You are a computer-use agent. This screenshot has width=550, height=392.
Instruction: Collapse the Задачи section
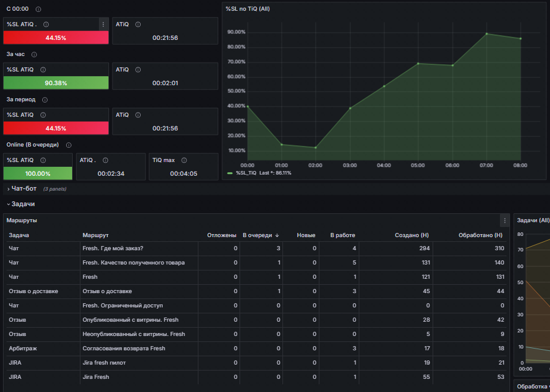[21, 204]
